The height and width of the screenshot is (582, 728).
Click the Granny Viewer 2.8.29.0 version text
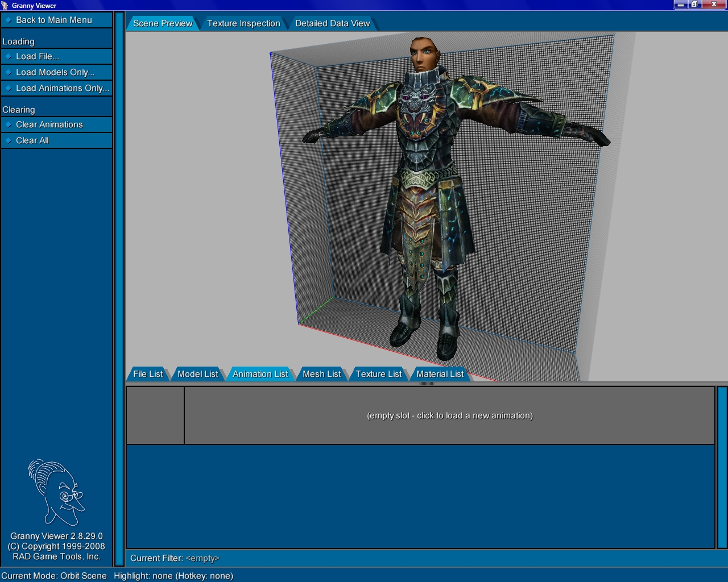coord(56,536)
